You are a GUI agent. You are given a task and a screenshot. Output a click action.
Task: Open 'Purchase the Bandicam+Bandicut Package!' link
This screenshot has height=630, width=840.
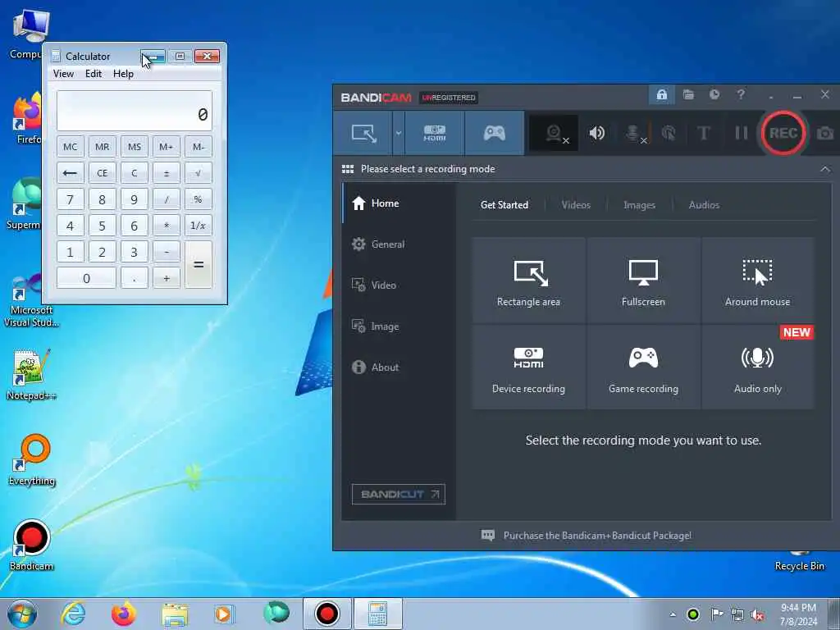coord(597,536)
